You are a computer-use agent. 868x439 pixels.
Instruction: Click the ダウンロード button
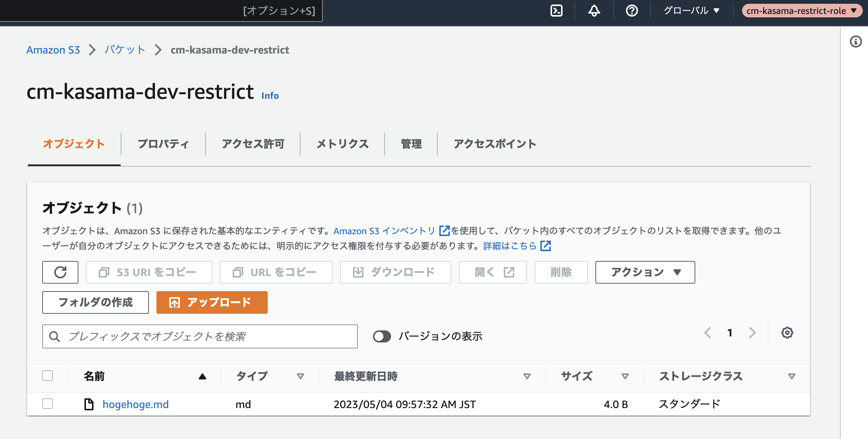396,272
